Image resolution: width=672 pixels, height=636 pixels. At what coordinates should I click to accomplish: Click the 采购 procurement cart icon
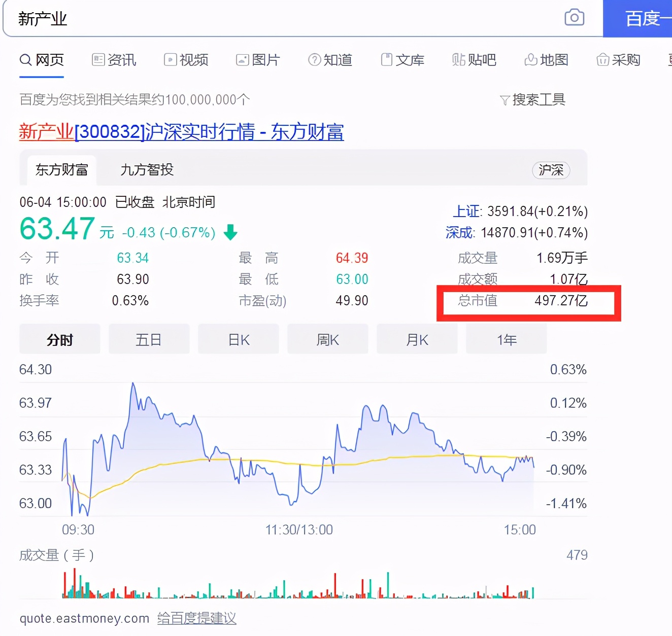coord(602,59)
